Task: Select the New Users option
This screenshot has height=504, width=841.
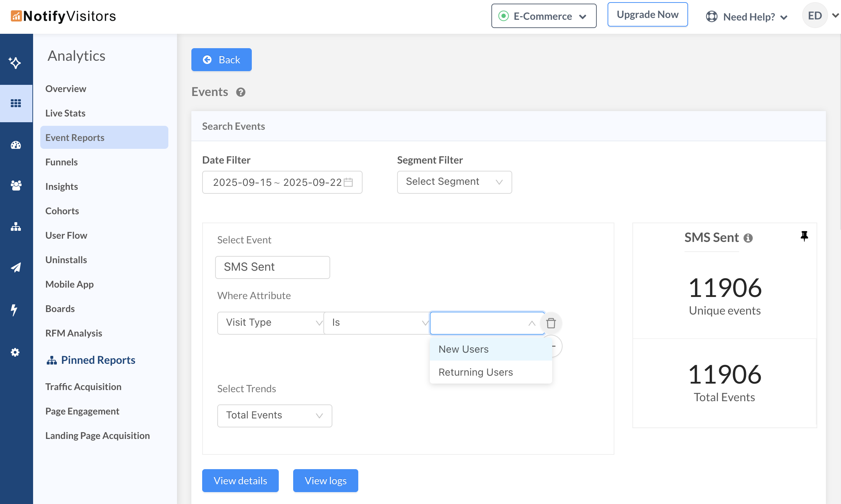Action: coord(463,349)
